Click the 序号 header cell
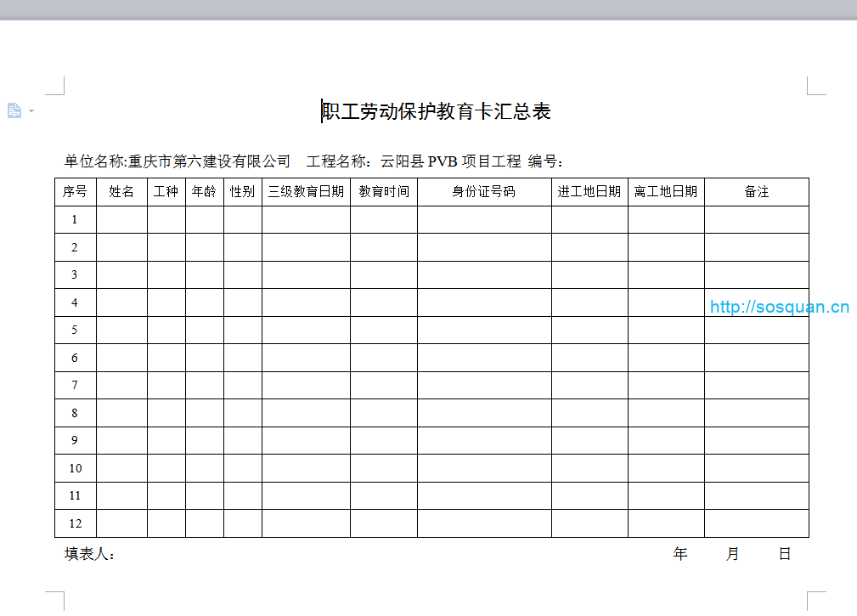Viewport: 857px width, 616px height. [x=75, y=192]
